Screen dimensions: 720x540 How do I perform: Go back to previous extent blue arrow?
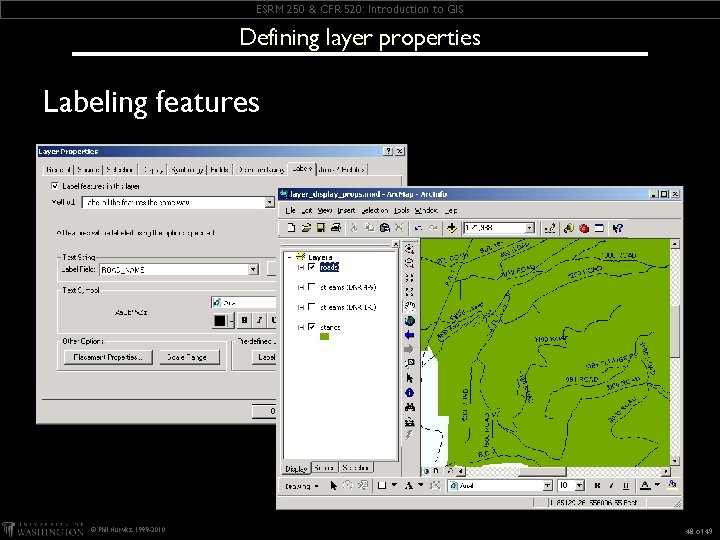(409, 335)
